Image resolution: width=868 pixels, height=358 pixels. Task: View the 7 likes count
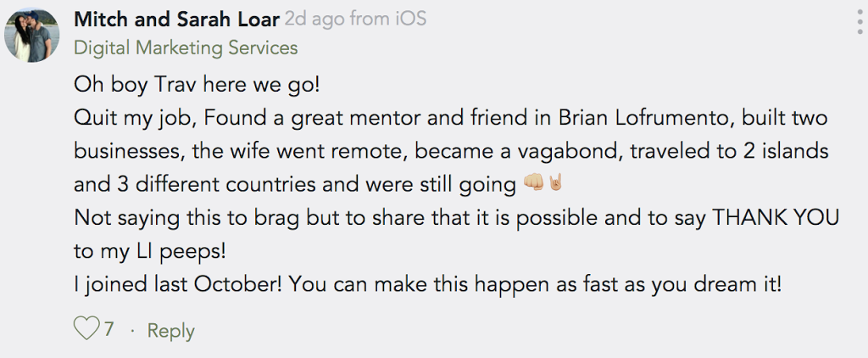tap(108, 329)
